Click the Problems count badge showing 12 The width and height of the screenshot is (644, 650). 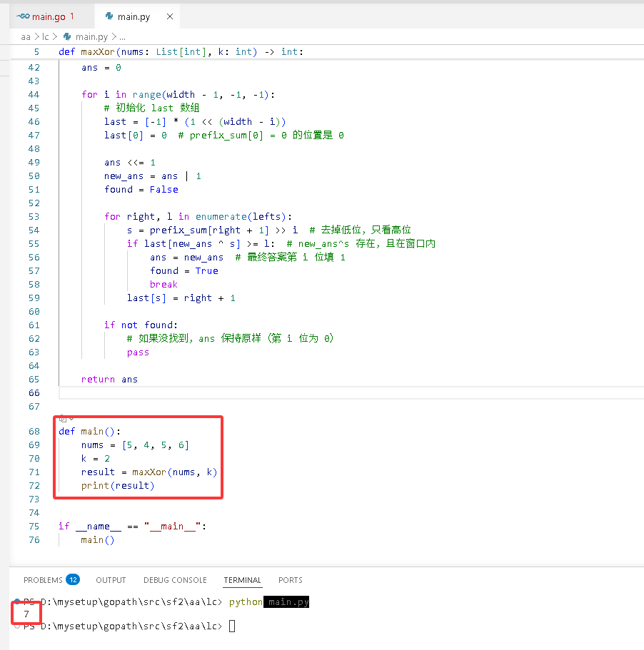73,579
